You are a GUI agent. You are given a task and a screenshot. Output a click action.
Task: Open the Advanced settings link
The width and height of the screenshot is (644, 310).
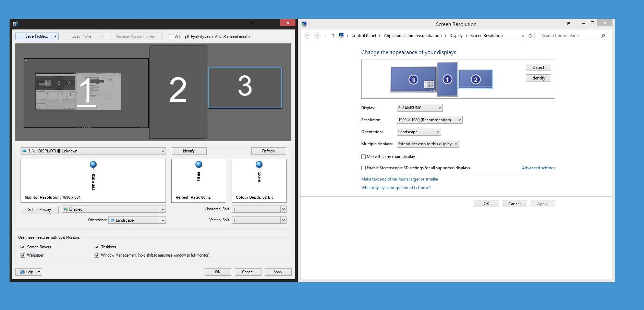pos(538,168)
